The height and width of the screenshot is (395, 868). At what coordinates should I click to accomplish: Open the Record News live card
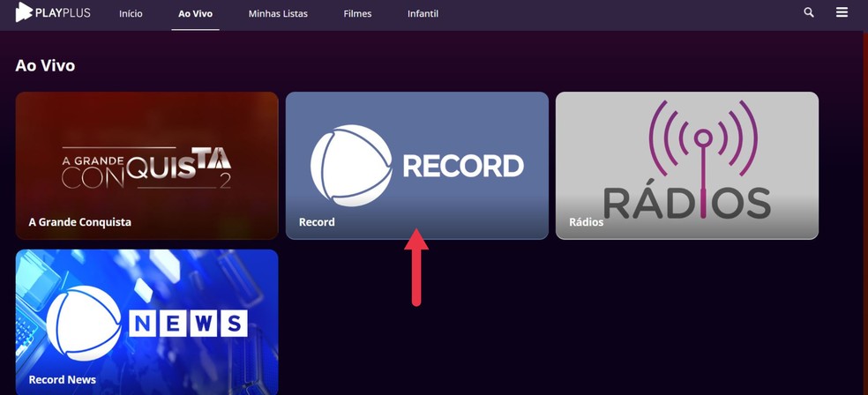coord(146,322)
